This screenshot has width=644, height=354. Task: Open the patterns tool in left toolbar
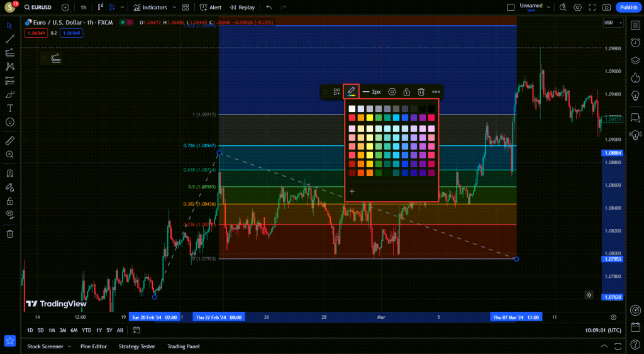(10, 67)
